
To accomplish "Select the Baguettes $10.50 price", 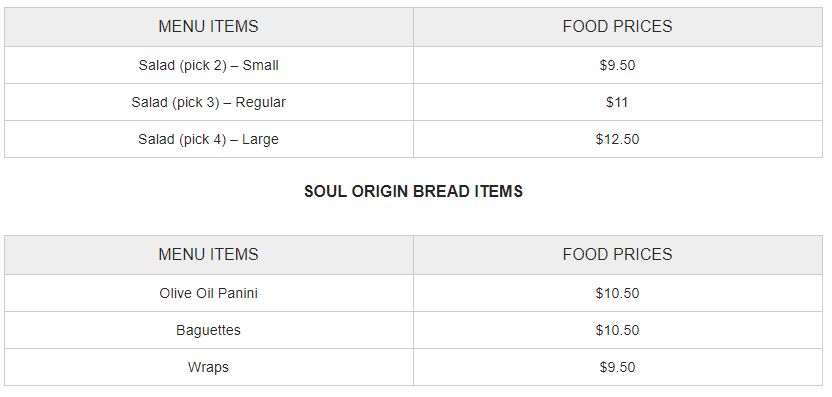I will click(x=618, y=330).
